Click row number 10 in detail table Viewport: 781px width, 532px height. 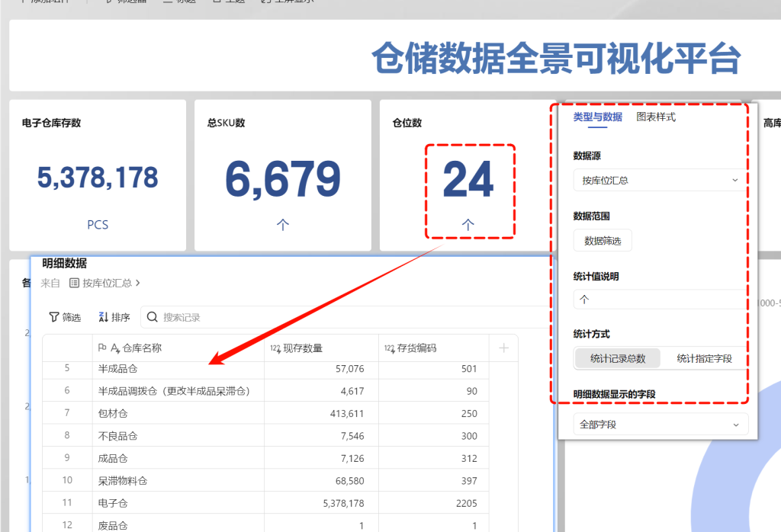(x=67, y=479)
